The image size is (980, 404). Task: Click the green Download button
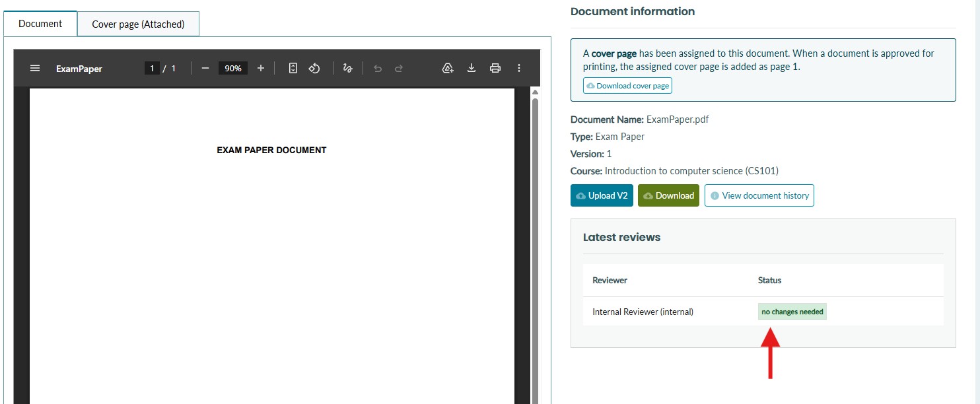(668, 195)
